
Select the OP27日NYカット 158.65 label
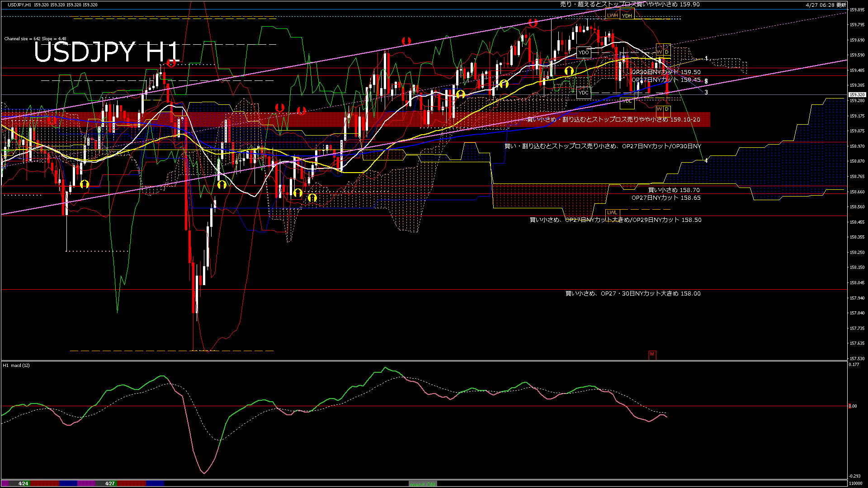[x=665, y=198]
